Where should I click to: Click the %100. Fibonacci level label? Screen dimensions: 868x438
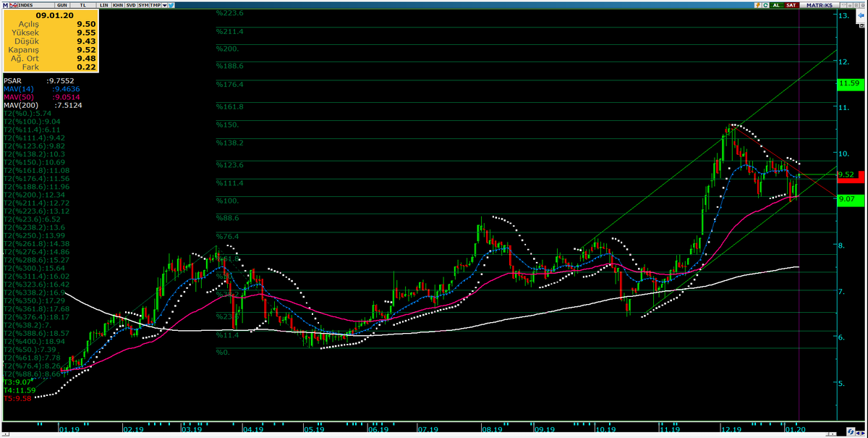(228, 200)
